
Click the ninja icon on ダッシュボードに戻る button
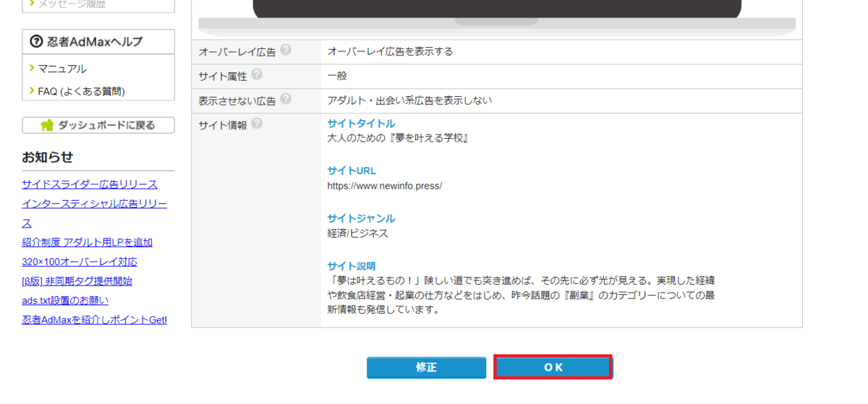tap(48, 125)
